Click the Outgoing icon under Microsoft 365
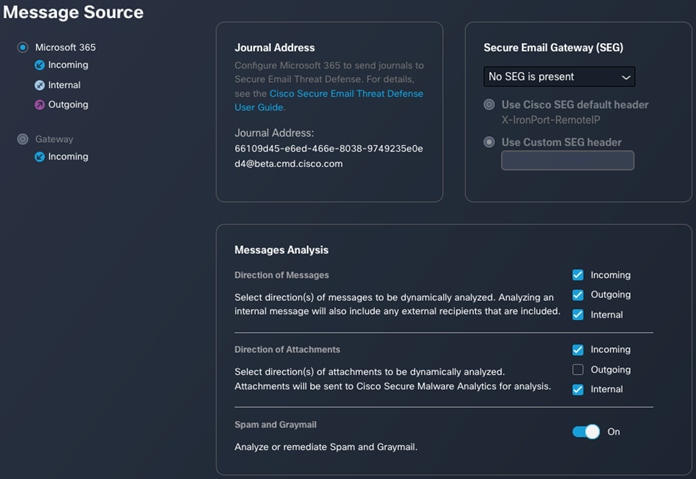Screen dimensions: 696x479 (40, 105)
